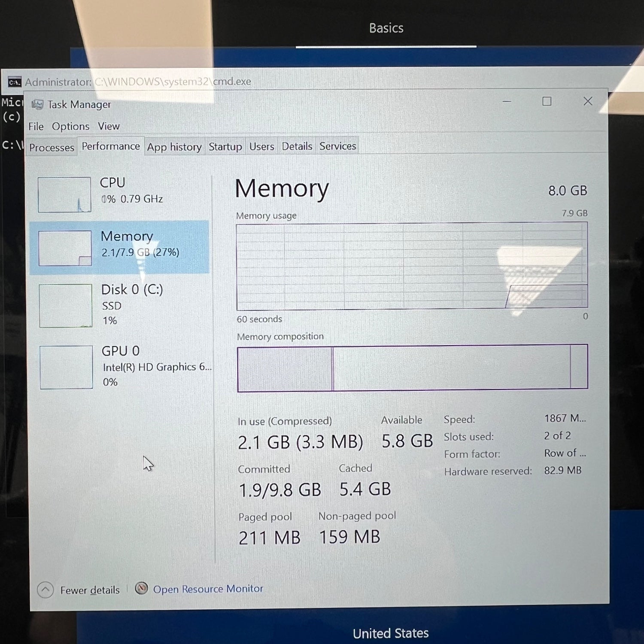Collapse the view using the Fewer details control

tap(90, 589)
